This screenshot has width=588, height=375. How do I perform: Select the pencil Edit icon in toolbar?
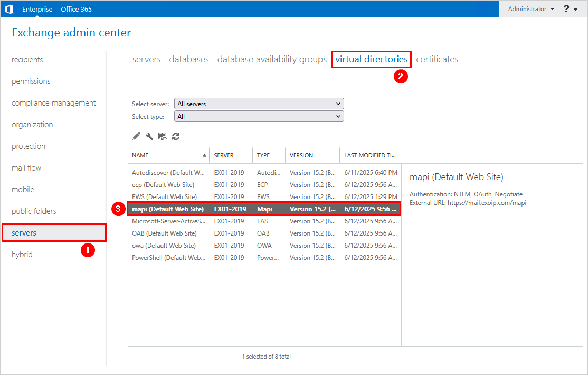coord(136,136)
